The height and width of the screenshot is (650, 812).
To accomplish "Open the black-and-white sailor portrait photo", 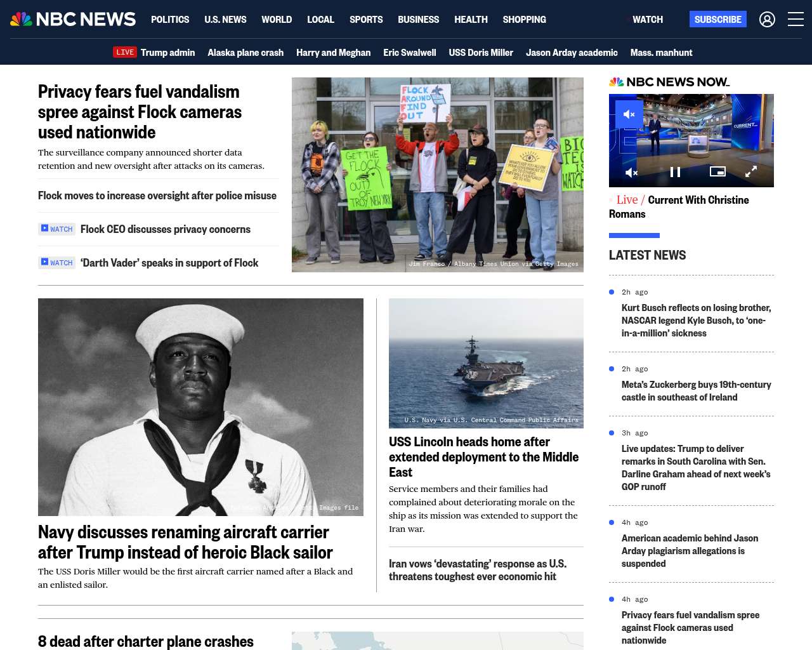I will click(200, 407).
